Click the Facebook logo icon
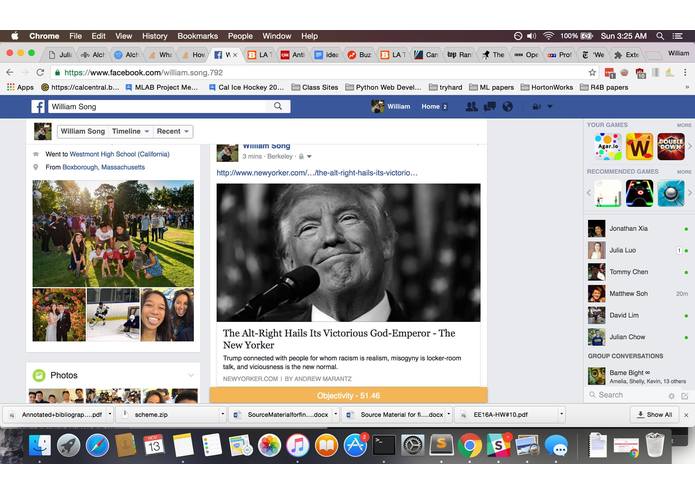Viewport: 695px width, 494px height. 38,106
